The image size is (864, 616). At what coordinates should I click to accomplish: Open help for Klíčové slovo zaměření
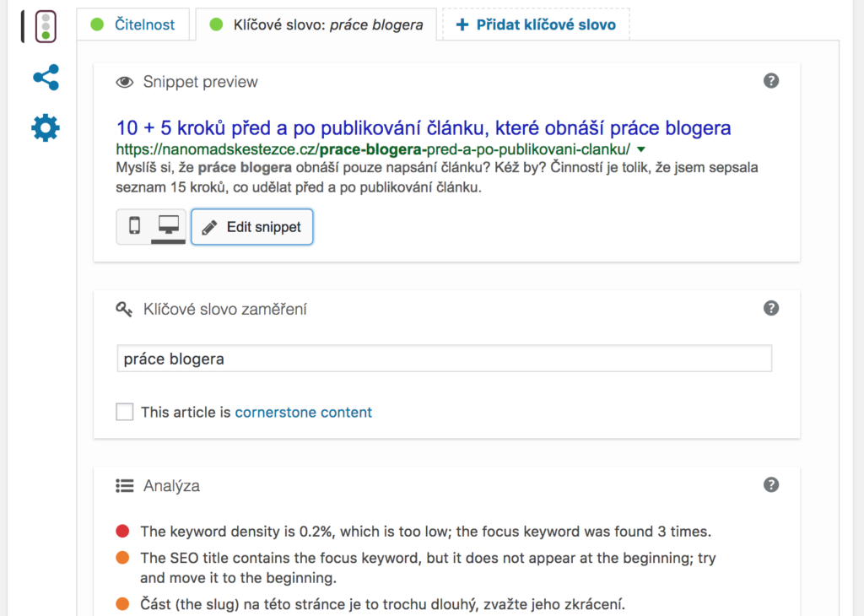[x=770, y=308]
